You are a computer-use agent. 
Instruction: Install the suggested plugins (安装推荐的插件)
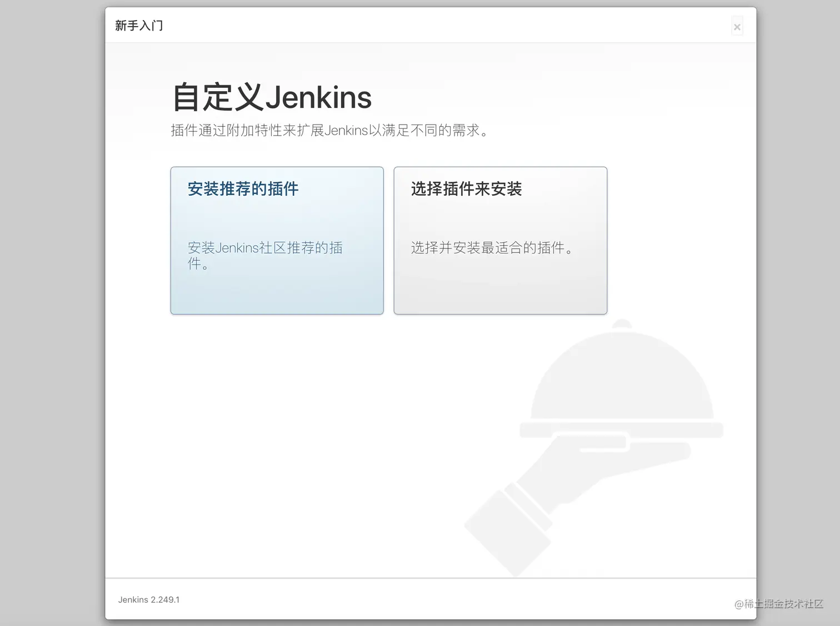[x=277, y=240]
